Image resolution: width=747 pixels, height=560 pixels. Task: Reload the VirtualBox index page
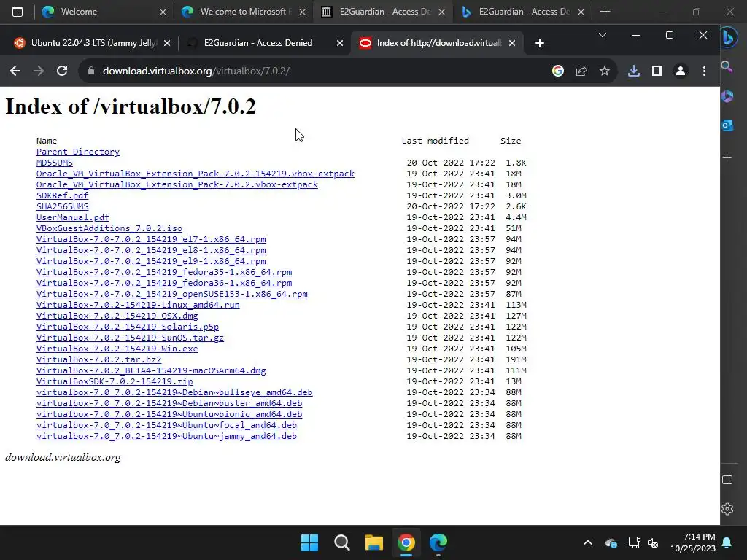62,71
